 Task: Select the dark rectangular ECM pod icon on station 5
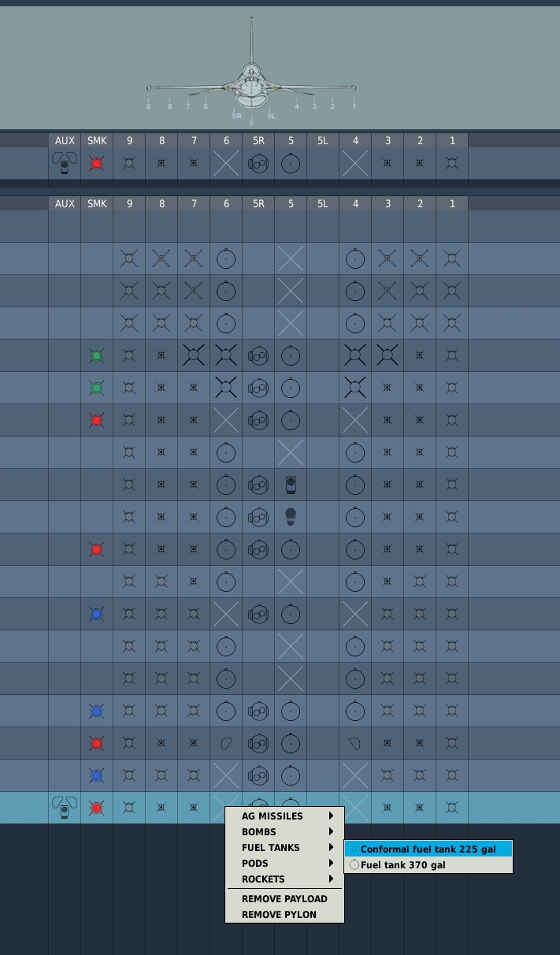tap(291, 485)
